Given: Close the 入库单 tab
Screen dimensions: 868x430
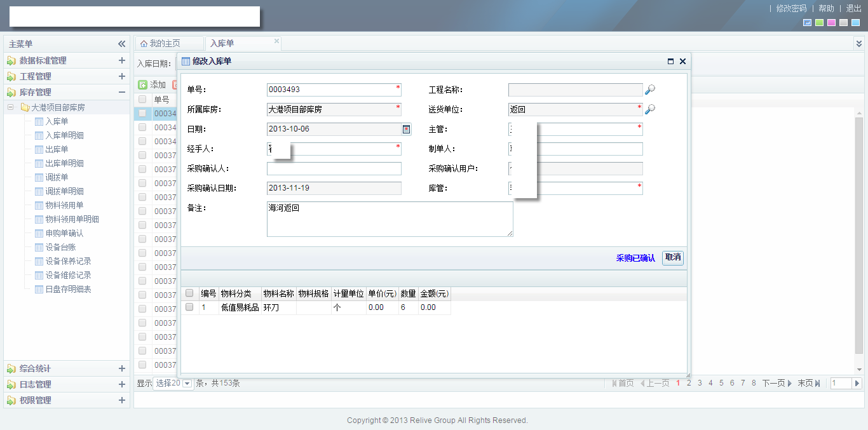Looking at the screenshot, I should pyautogui.click(x=276, y=41).
